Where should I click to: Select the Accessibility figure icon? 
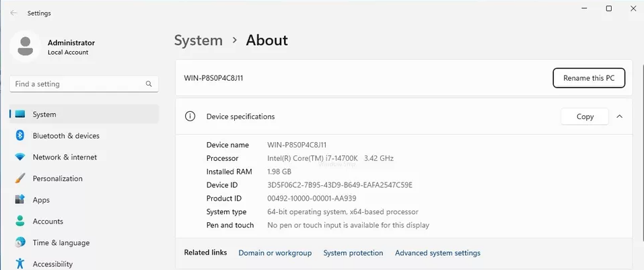[x=20, y=264]
